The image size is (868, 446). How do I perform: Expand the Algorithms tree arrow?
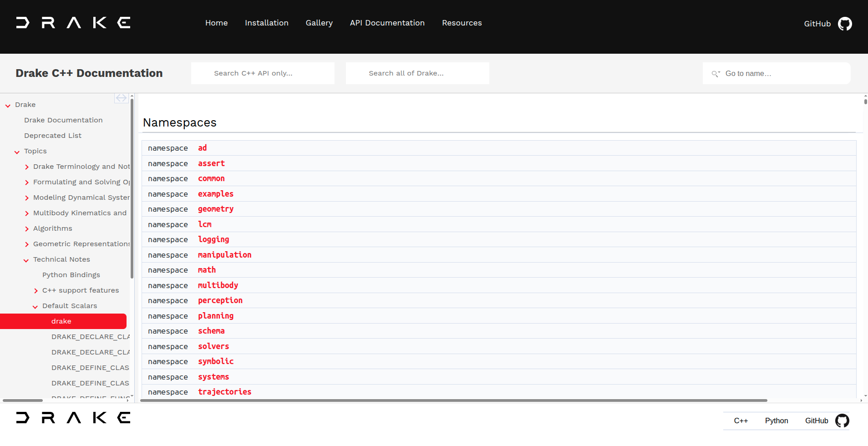[x=27, y=229]
